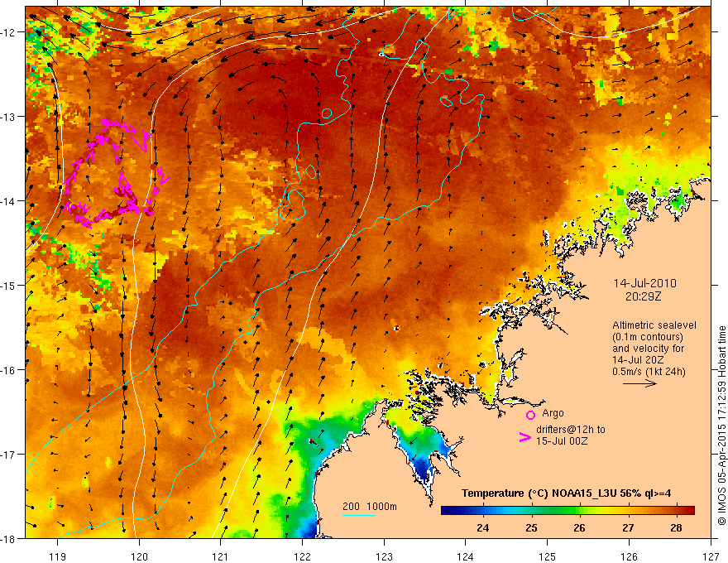
Task: Click the 'Argo' legend label
Action: [553, 413]
